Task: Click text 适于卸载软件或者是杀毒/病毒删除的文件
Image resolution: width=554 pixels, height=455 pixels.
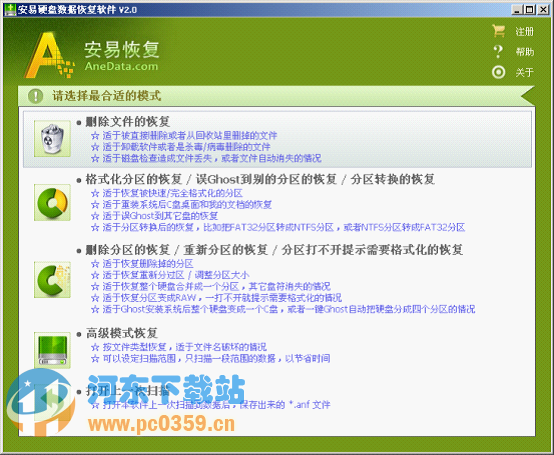Action: [x=187, y=147]
